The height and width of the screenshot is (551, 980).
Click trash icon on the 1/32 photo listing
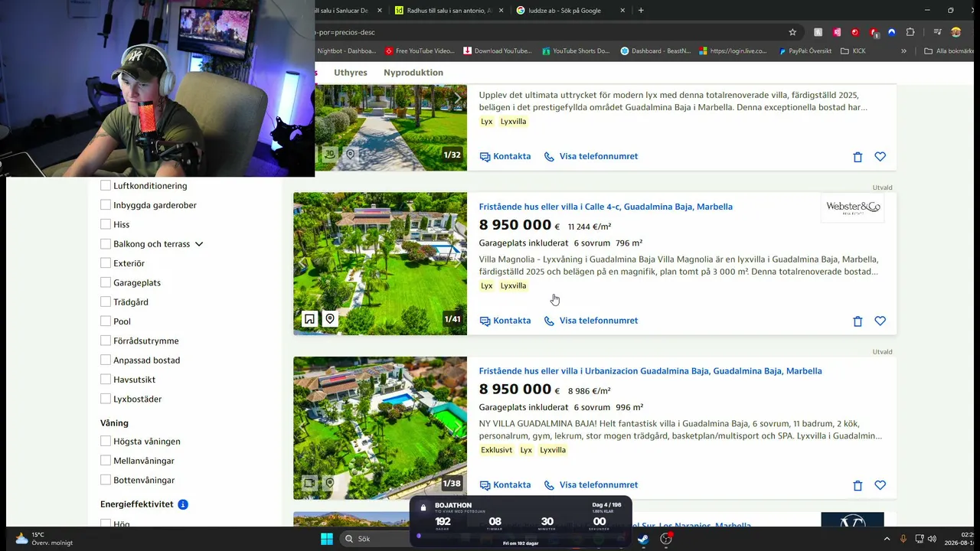click(857, 157)
